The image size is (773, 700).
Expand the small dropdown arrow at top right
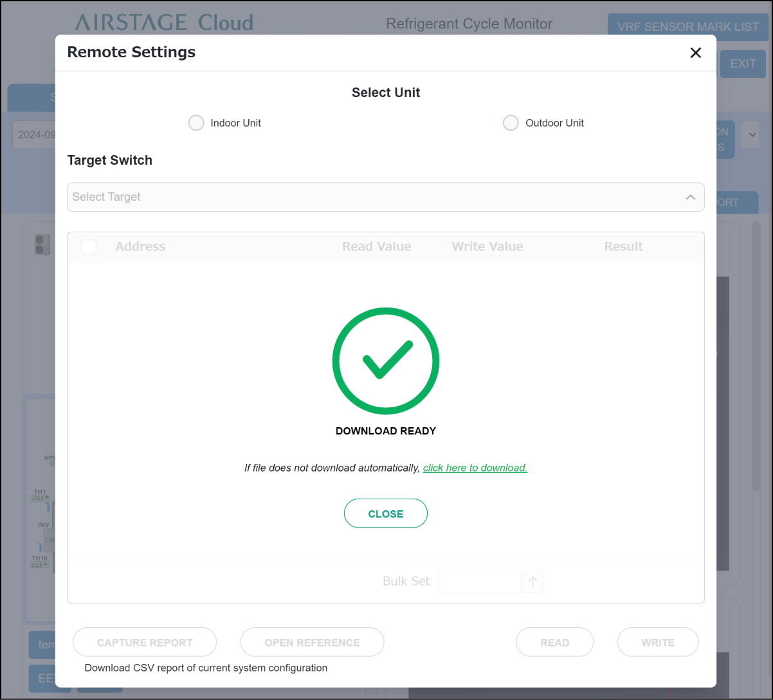pyautogui.click(x=750, y=136)
